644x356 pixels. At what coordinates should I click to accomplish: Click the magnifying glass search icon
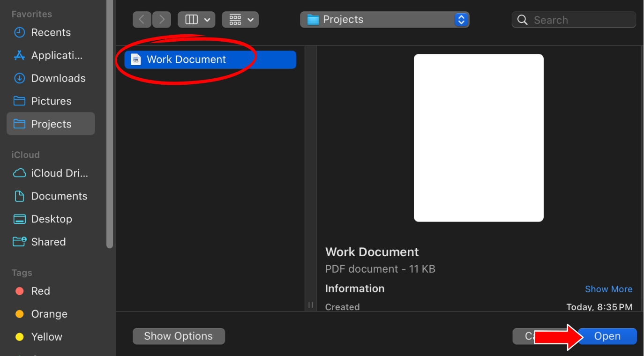click(523, 20)
